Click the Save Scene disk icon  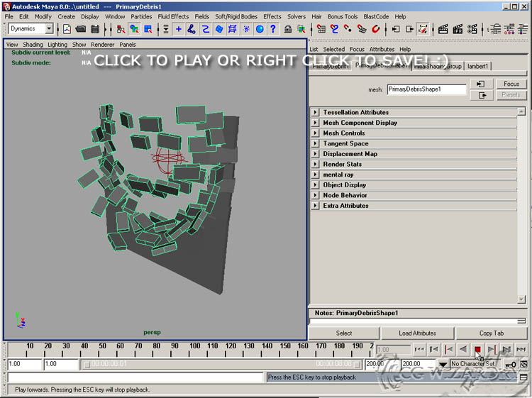click(x=93, y=29)
